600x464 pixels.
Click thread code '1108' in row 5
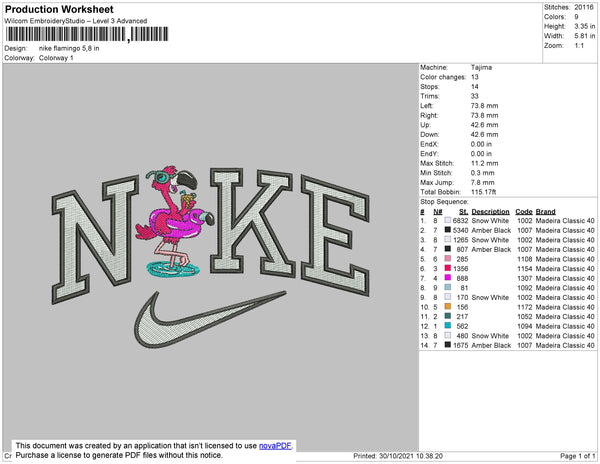tap(525, 259)
